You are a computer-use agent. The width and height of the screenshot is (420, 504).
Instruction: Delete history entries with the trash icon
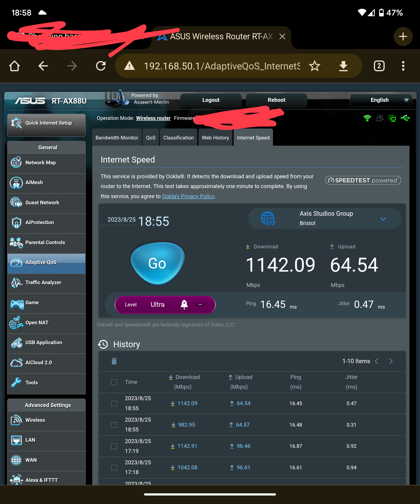coord(114,361)
